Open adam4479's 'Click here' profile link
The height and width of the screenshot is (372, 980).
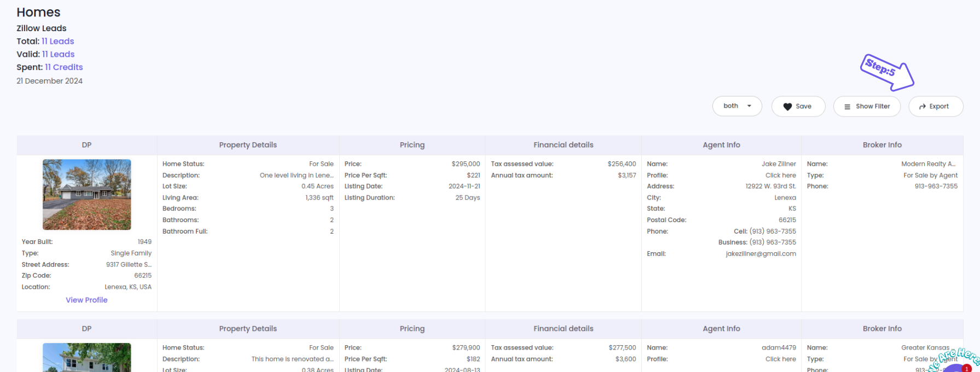click(x=780, y=359)
